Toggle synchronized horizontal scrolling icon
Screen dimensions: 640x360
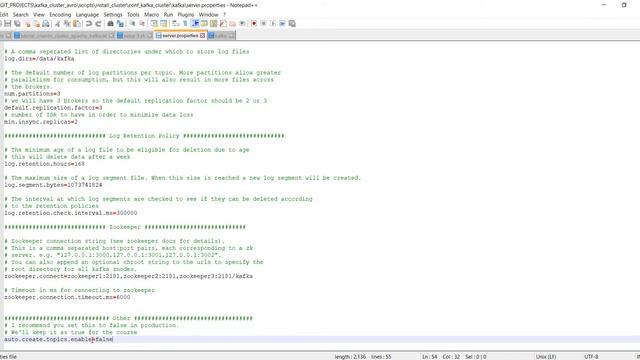[163, 24]
